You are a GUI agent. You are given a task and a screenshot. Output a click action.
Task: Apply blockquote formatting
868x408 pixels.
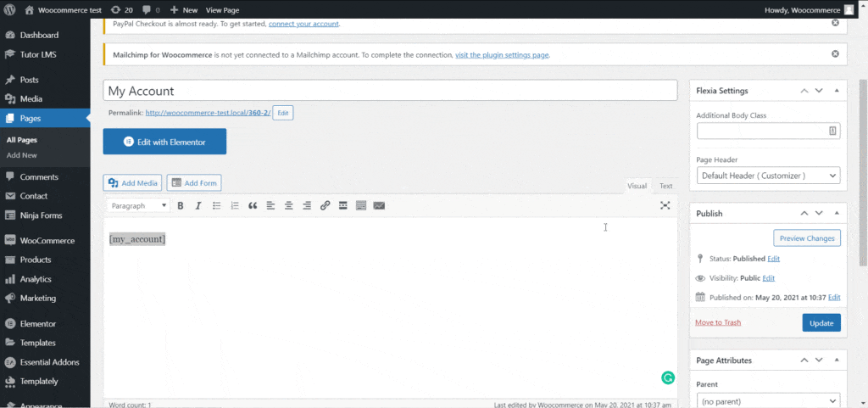(x=253, y=205)
